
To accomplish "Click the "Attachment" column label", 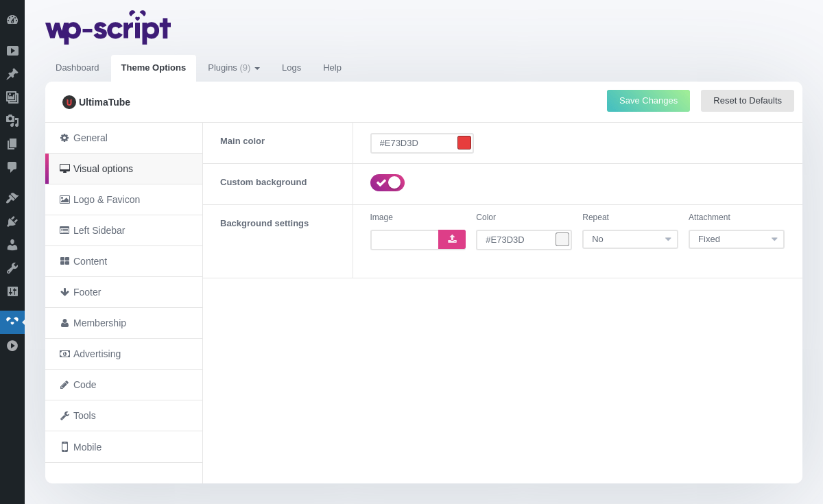I will 709,217.
